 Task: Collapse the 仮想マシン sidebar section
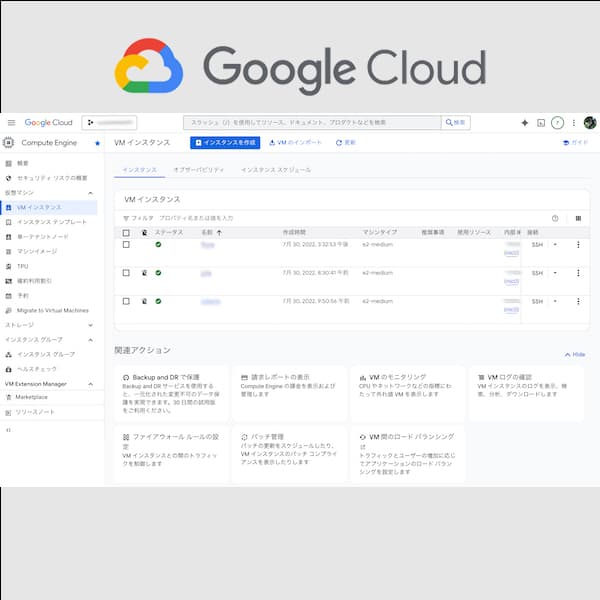[x=91, y=192]
